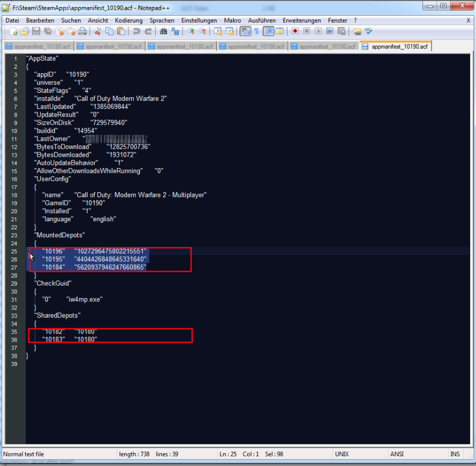Viewport: 476px width, 466px height.
Task: Redo the last undone action
Action: coord(148,31)
